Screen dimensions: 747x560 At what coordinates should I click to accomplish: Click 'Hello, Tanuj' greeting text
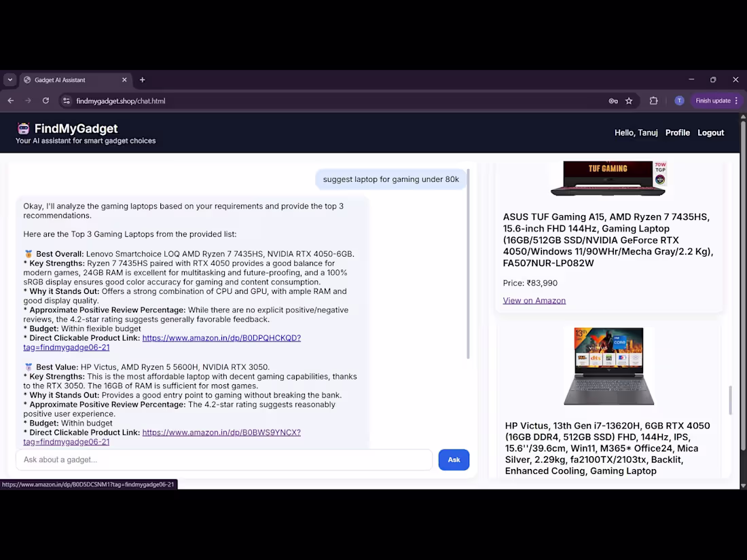tap(636, 133)
